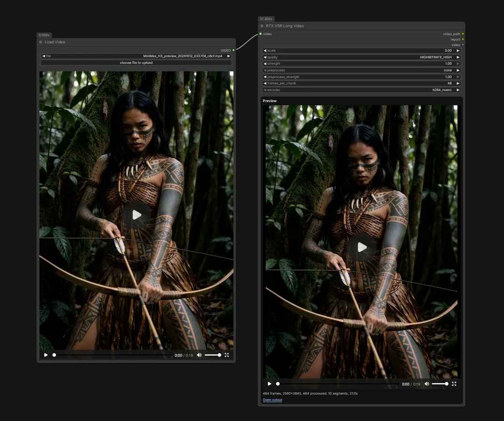Open the encoder h264_nvenc dropdown
Viewport: 504px width, 421px height.
pyautogui.click(x=442, y=90)
